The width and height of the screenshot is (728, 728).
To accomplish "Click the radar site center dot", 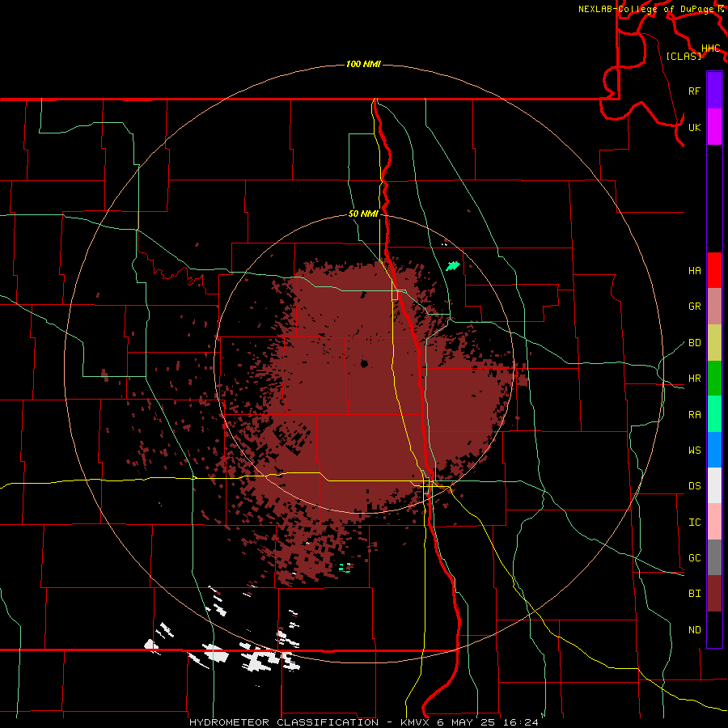I will coord(364,363).
